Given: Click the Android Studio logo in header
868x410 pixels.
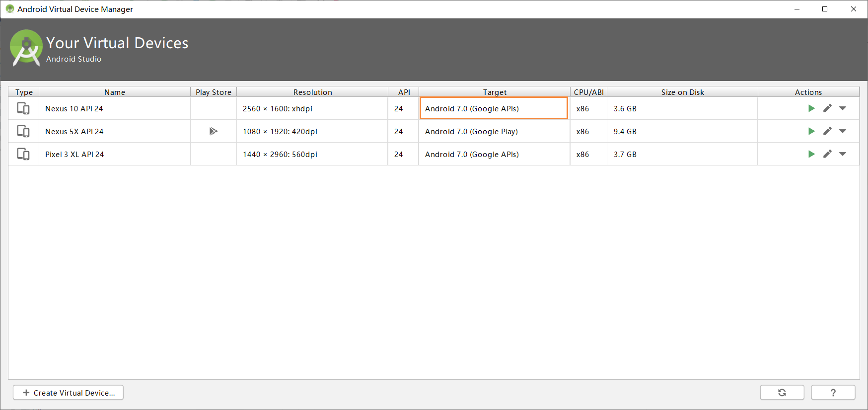Looking at the screenshot, I should click(x=26, y=48).
